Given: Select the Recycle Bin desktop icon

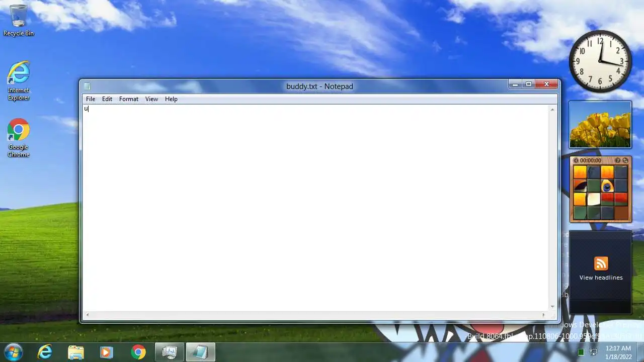Looking at the screenshot, I should (19, 21).
